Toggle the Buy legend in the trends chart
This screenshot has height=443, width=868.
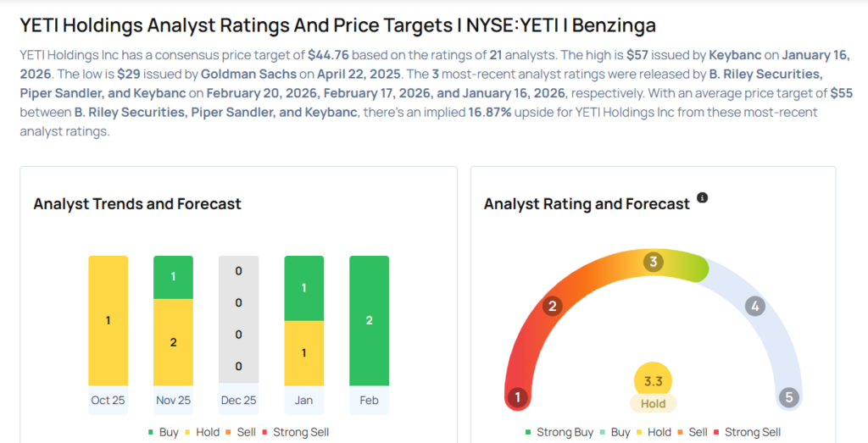[162, 432]
